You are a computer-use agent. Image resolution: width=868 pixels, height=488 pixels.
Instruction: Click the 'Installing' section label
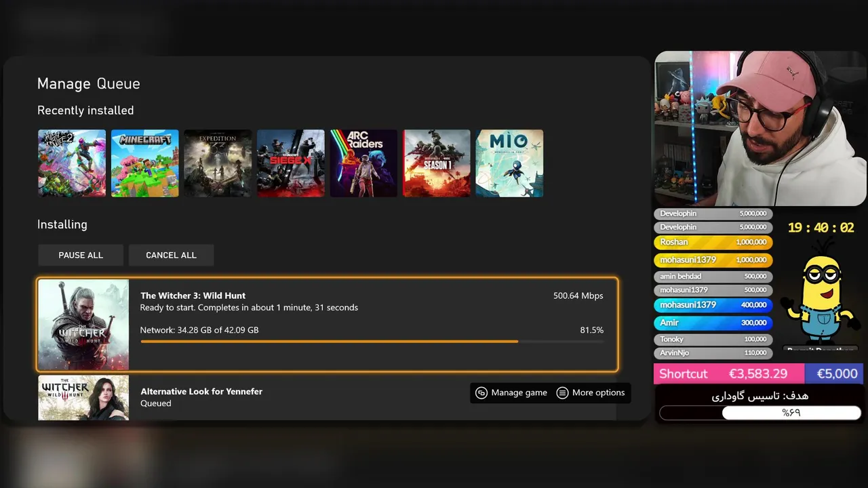[62, 224]
